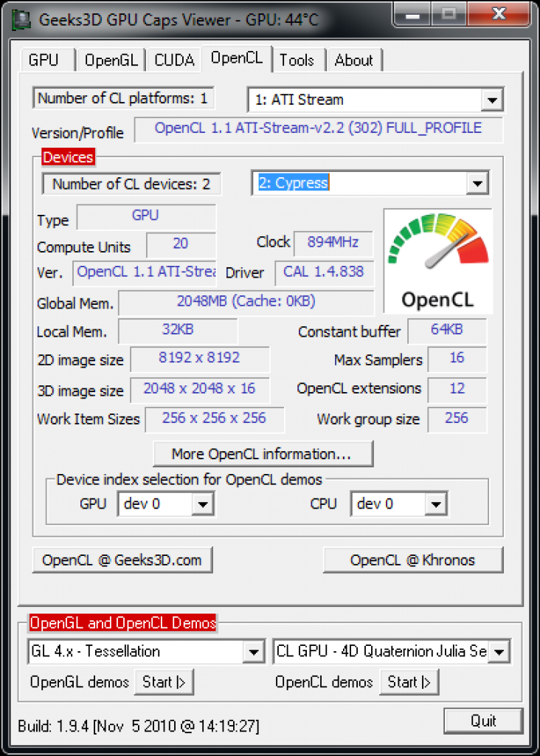This screenshot has height=756, width=540.
Task: Click the Driver value CAL 1.4.838
Action: tap(324, 273)
